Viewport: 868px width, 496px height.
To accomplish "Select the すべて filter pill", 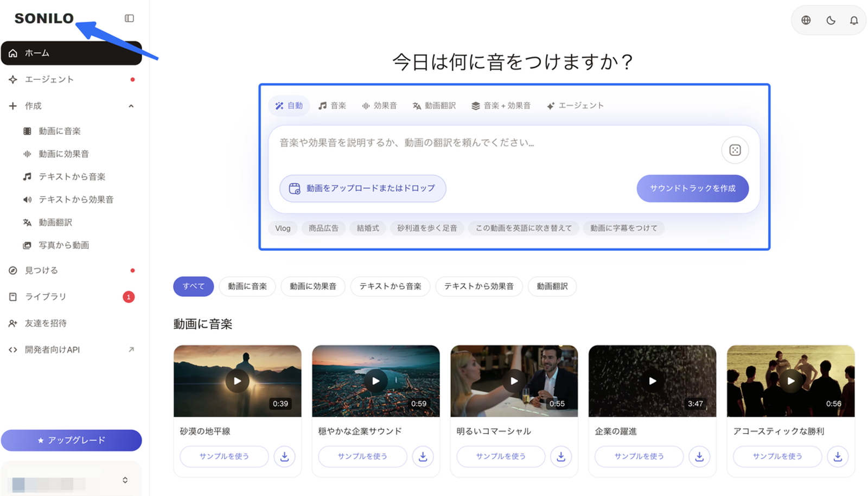I will pos(193,287).
